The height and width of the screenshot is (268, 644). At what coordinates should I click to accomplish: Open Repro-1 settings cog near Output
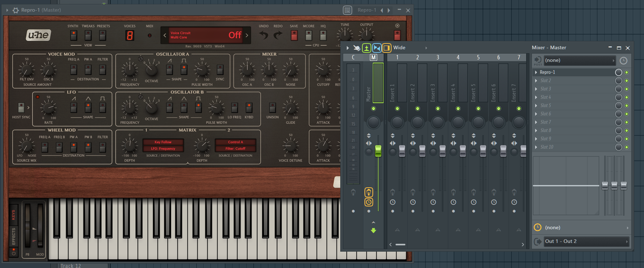coord(397,26)
